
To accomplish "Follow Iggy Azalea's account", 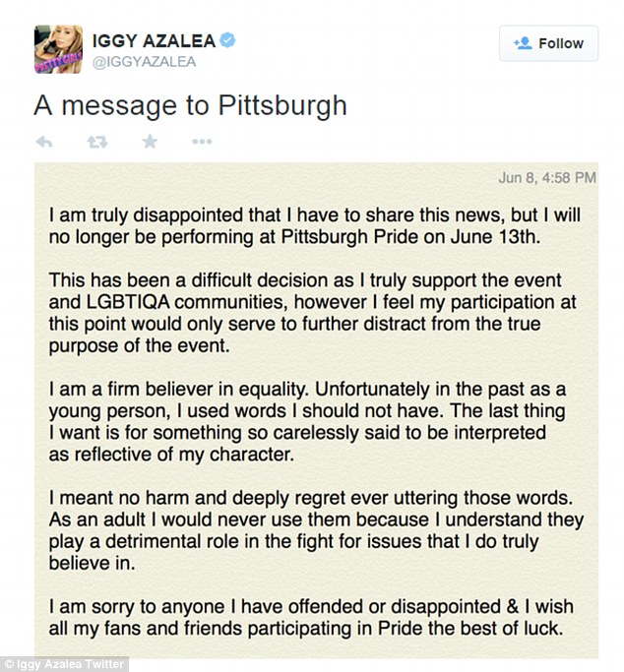I will (548, 43).
